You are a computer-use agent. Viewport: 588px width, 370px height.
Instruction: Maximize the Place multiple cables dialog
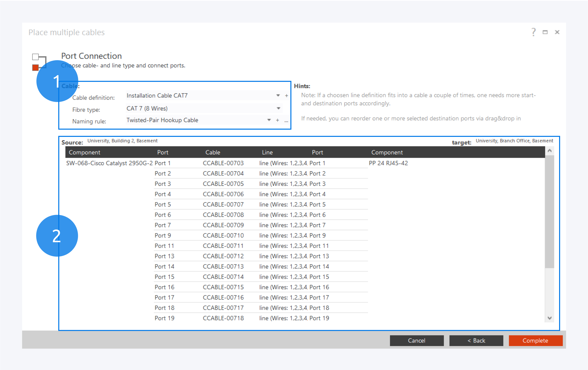coord(545,32)
